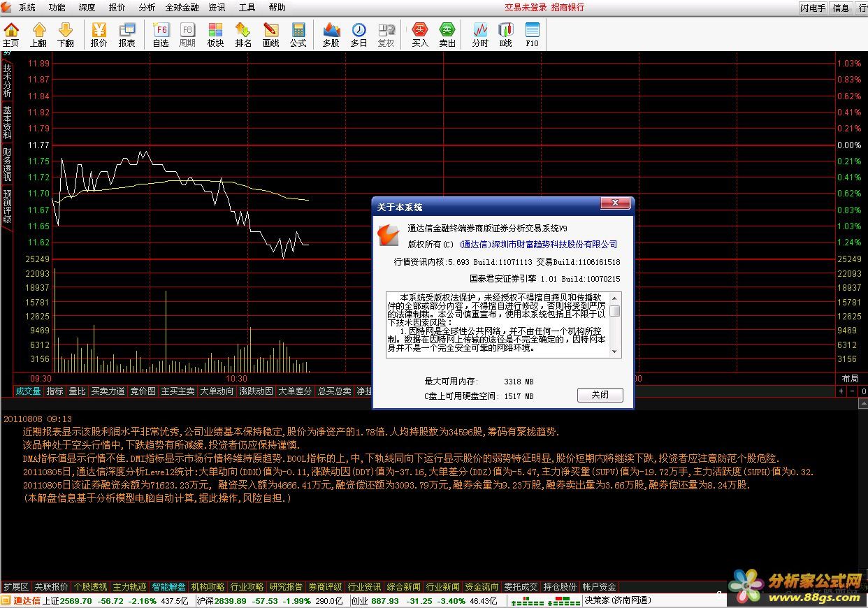Switch to K线 candlestick icon
868x608 pixels.
pyautogui.click(x=506, y=35)
